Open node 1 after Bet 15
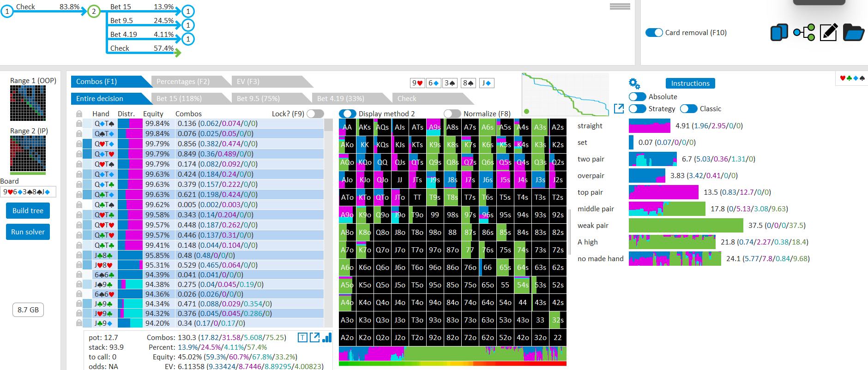The image size is (868, 370). tap(188, 11)
